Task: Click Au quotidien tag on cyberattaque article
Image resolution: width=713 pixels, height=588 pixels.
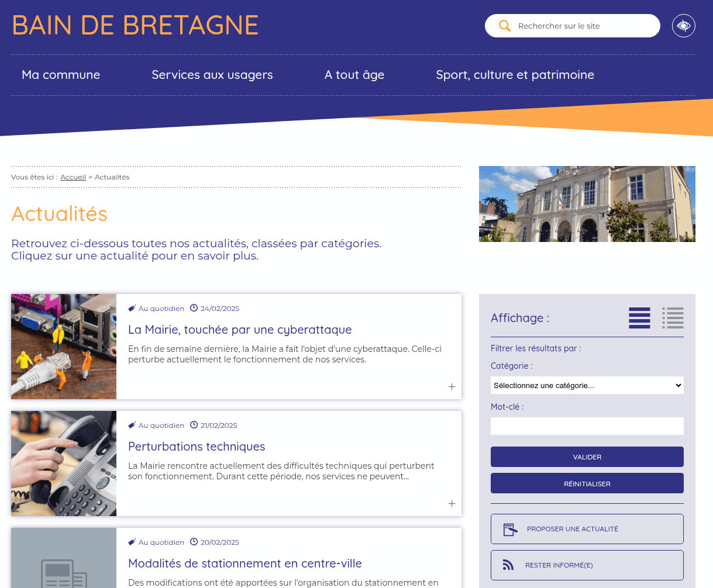Action: pos(161,309)
